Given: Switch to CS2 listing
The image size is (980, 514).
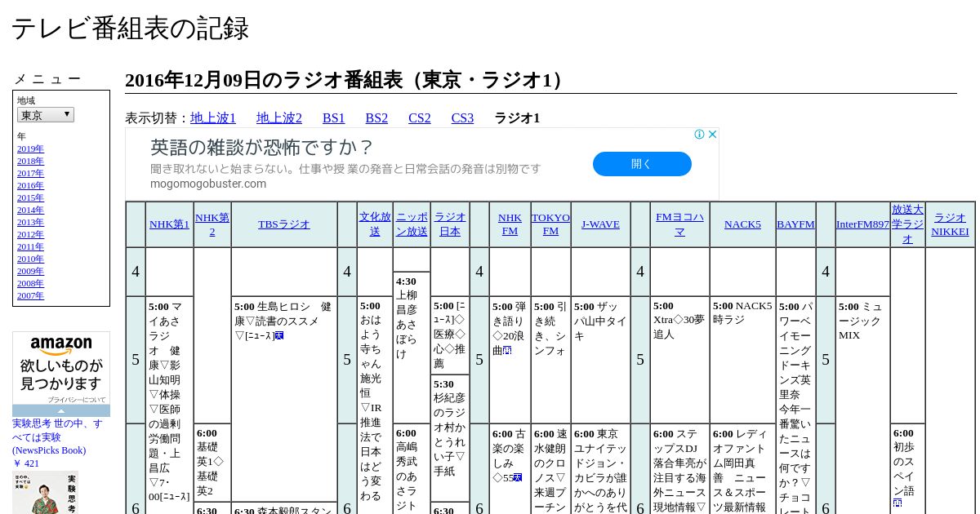Looking at the screenshot, I should 420,117.
